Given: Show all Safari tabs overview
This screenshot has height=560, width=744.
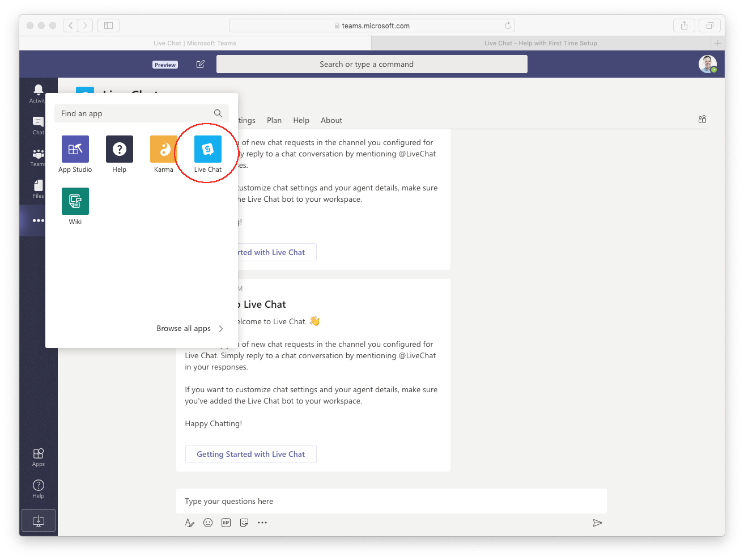Looking at the screenshot, I should 709,26.
